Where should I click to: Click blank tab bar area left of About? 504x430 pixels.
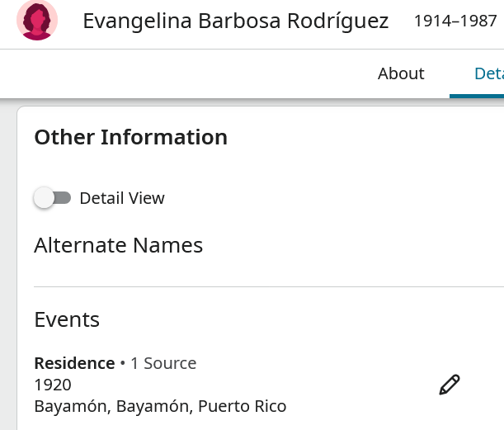click(181, 73)
